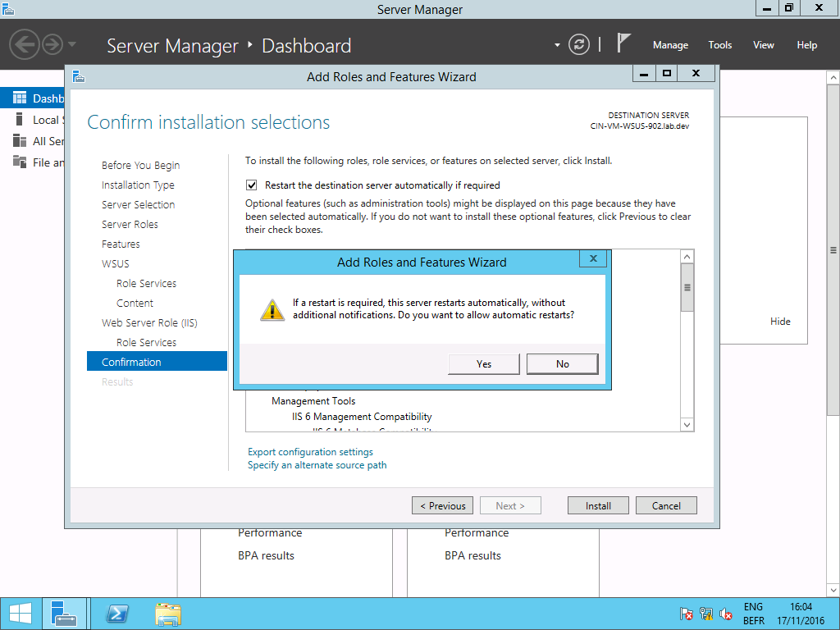Open the Help menu
Image resolution: width=840 pixels, height=630 pixels.
click(x=807, y=45)
